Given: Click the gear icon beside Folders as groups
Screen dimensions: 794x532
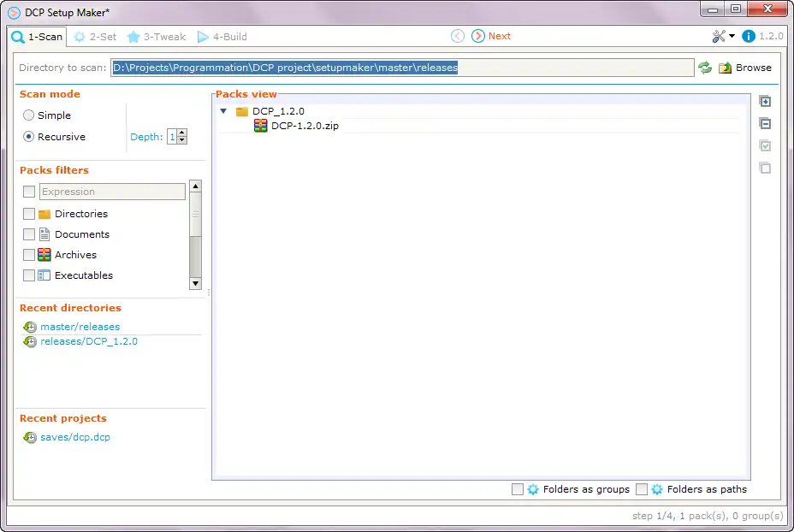Looking at the screenshot, I should [x=533, y=489].
